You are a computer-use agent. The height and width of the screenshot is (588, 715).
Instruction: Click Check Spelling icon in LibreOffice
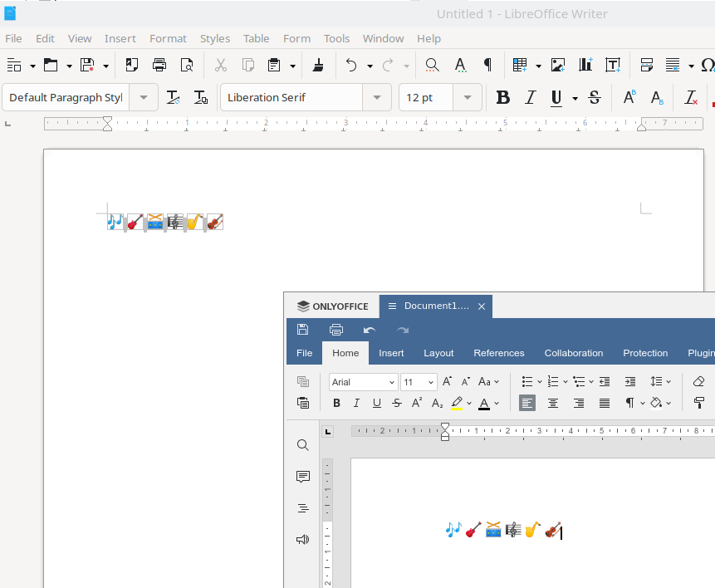461,66
